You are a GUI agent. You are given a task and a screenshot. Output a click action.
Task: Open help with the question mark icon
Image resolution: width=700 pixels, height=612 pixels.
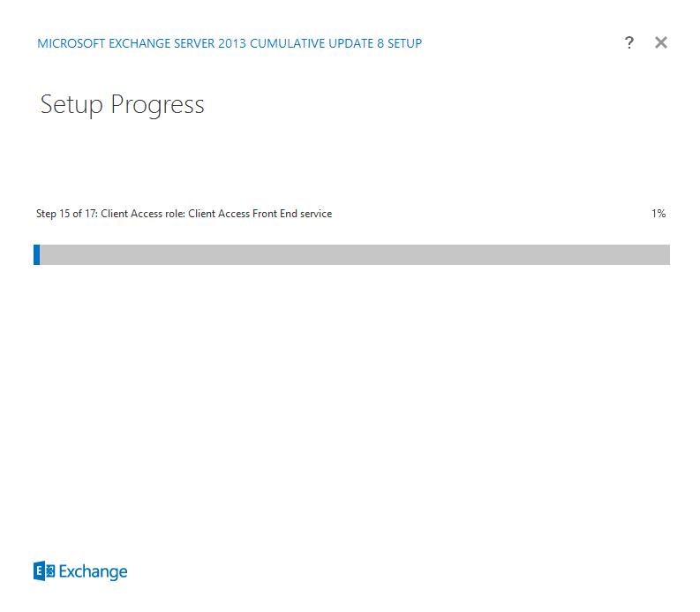point(629,43)
